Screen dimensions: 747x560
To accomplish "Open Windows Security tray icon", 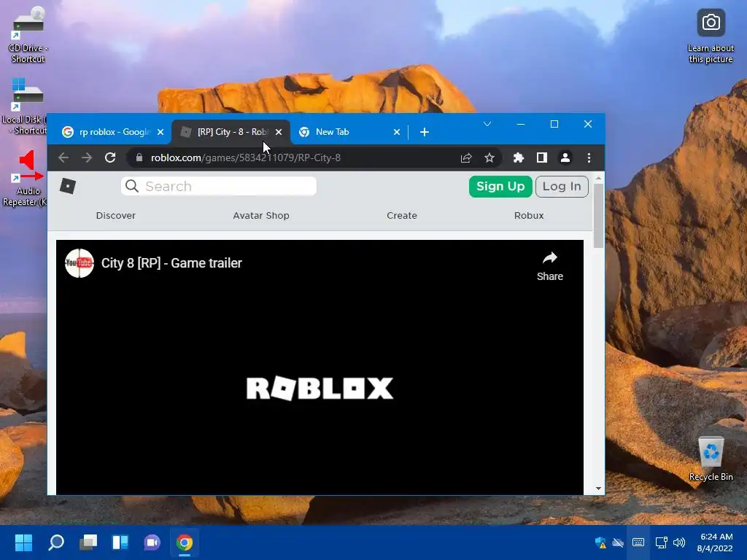I will pos(600,542).
